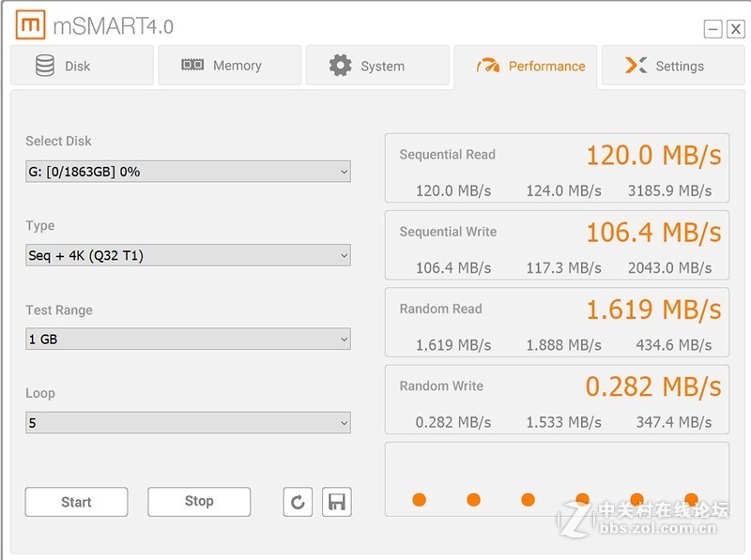Click the System tab's gear icon
Screen dimensions: 751x560
pyautogui.click(x=340, y=66)
